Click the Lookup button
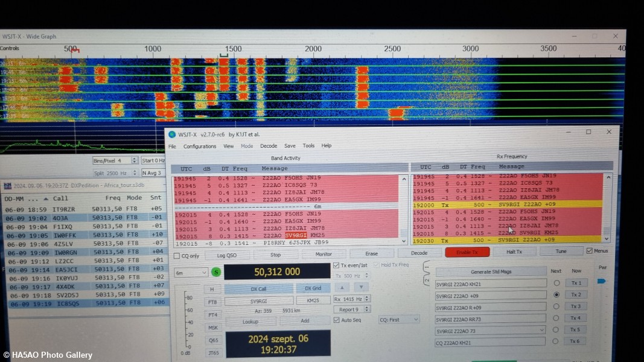This screenshot has width=644, height=362. 250,322
